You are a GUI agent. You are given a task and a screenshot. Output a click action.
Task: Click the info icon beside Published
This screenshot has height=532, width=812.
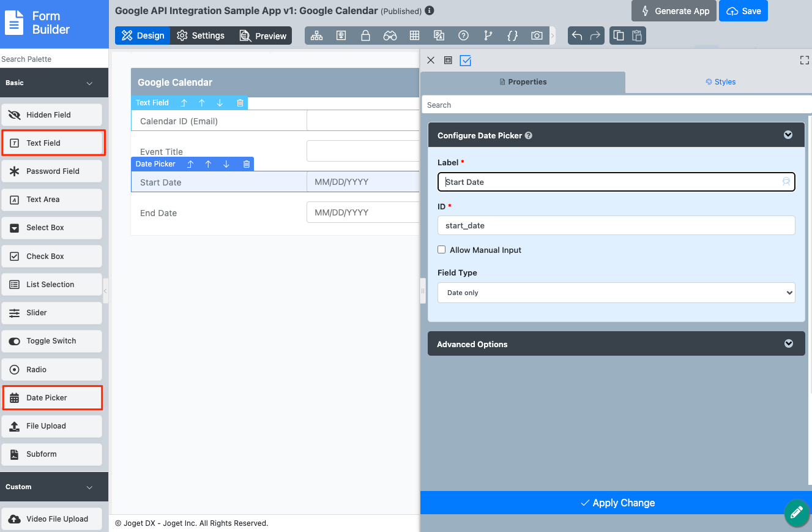[430, 10]
